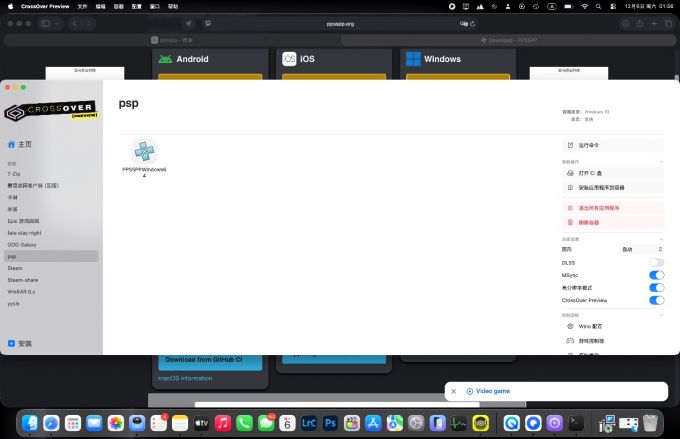Open a new Safari tab with plus
Screen dimensions: 680x439
click(654, 24)
